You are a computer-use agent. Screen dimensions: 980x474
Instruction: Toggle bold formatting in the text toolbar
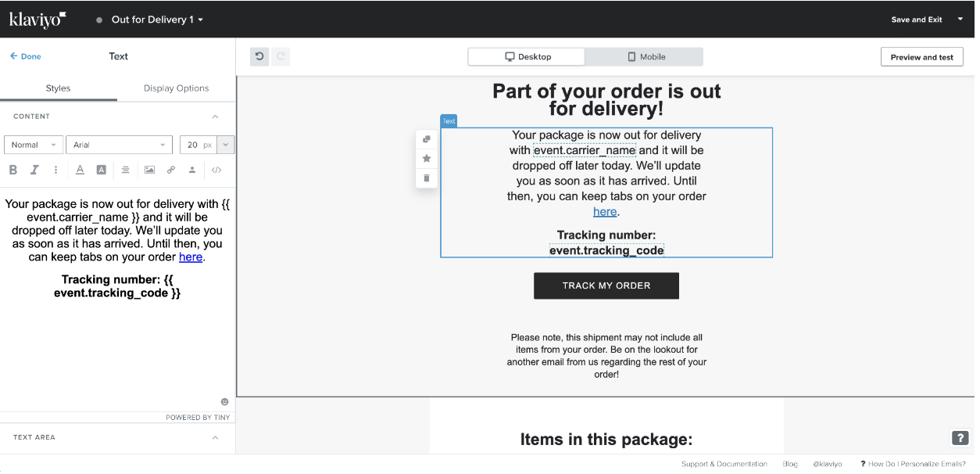(13, 170)
